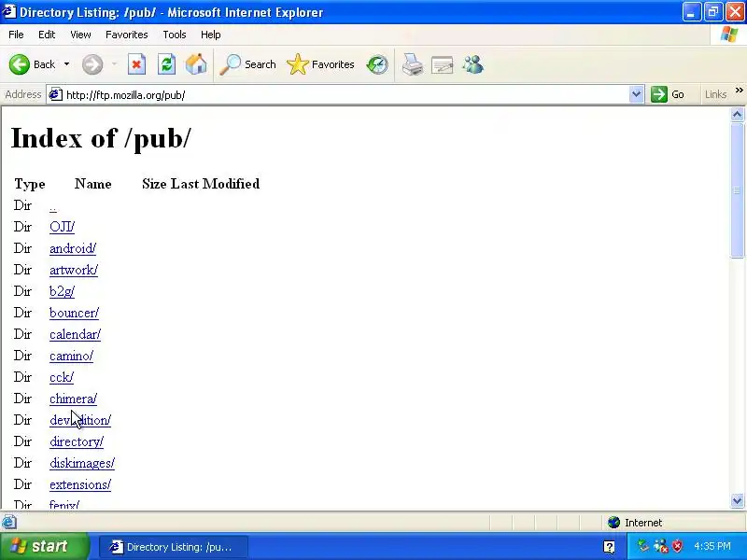Click the scrollbar down arrow

(737, 500)
